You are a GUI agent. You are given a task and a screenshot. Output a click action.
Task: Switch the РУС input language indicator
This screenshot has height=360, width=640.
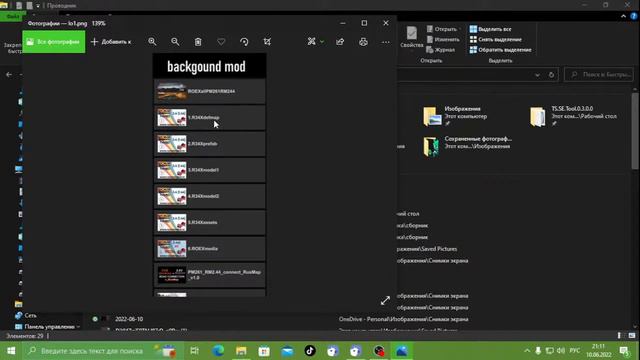point(575,351)
